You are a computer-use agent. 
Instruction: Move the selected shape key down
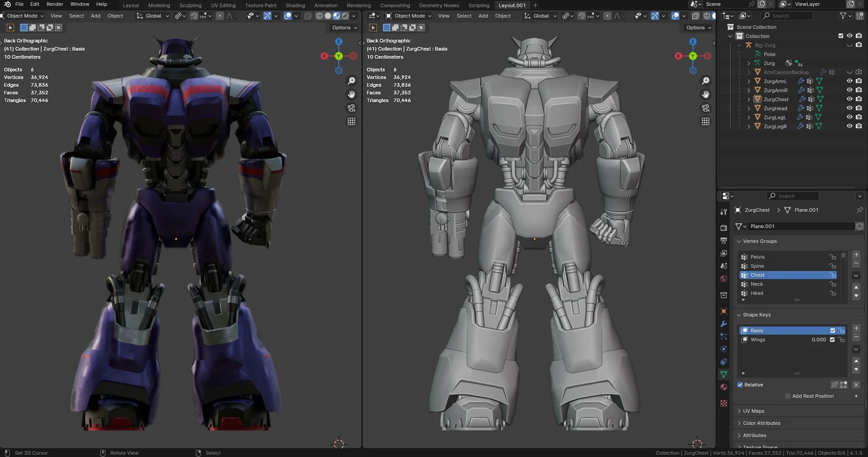point(856,370)
